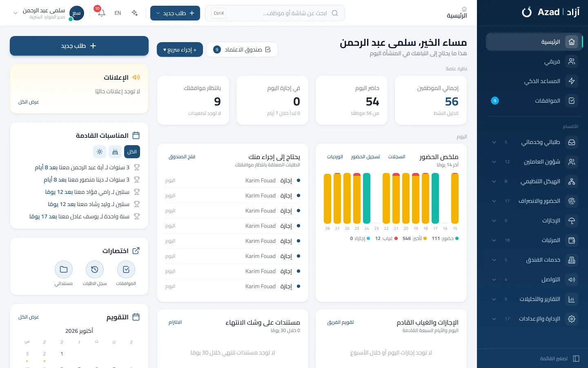Click the سع user avatar in the top bar
588x368 pixels.
click(x=77, y=13)
